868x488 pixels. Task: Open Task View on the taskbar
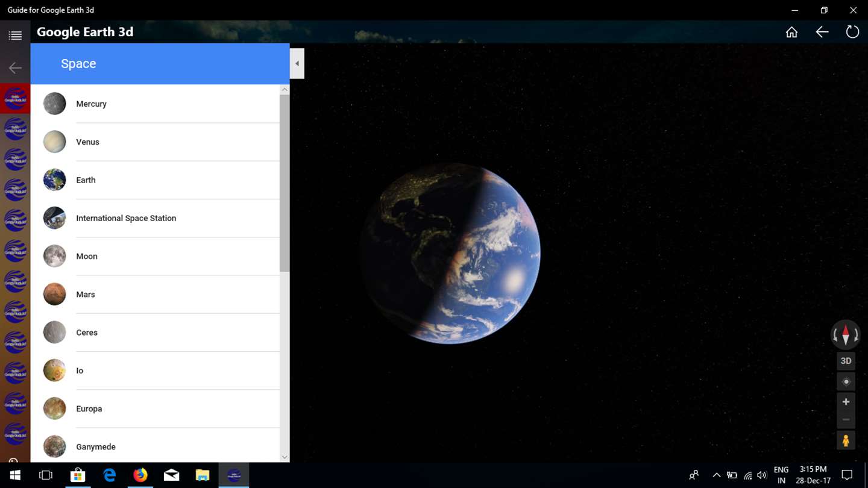[x=46, y=475]
